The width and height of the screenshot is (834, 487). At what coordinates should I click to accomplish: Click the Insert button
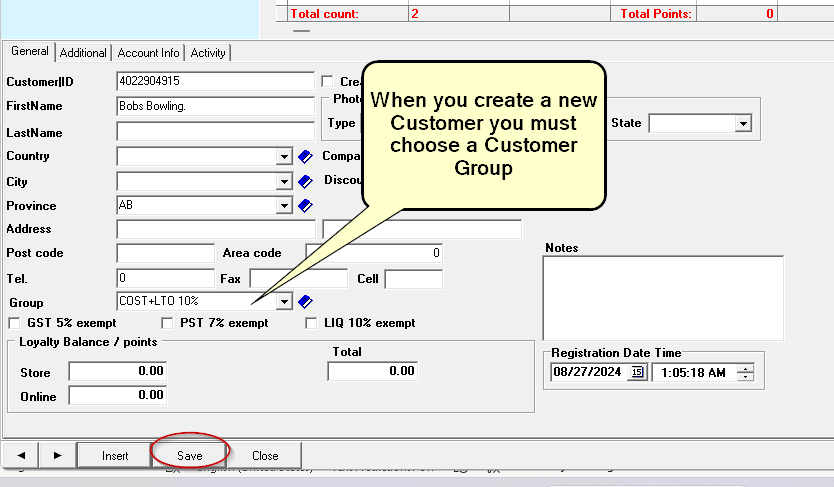point(115,456)
